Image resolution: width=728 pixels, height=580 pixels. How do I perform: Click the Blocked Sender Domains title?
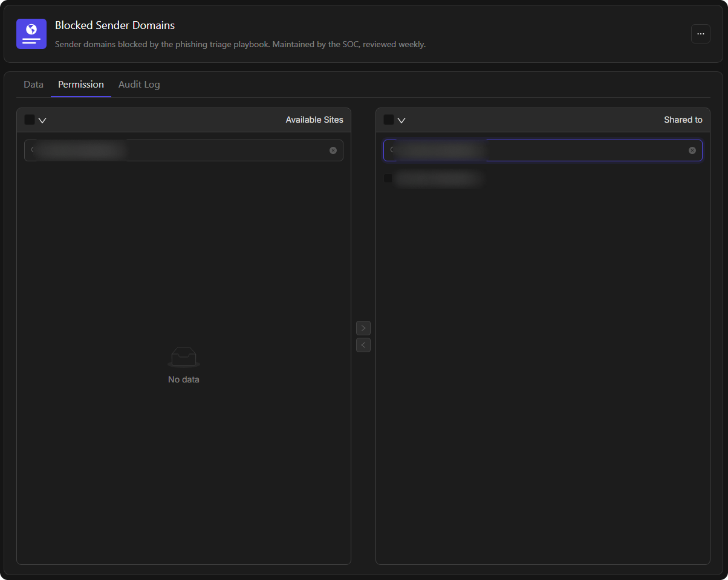(115, 25)
